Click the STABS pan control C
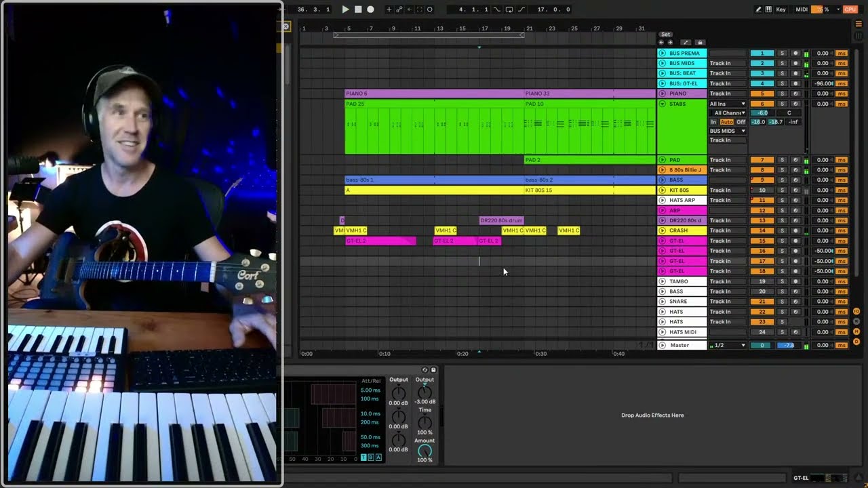This screenshot has height=488, width=868. (x=789, y=113)
